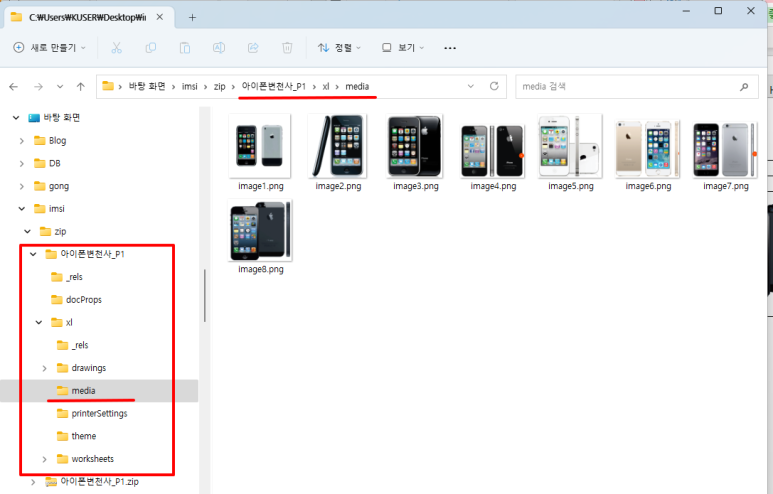
Task: Click zip in the address breadcrumb
Action: click(219, 86)
